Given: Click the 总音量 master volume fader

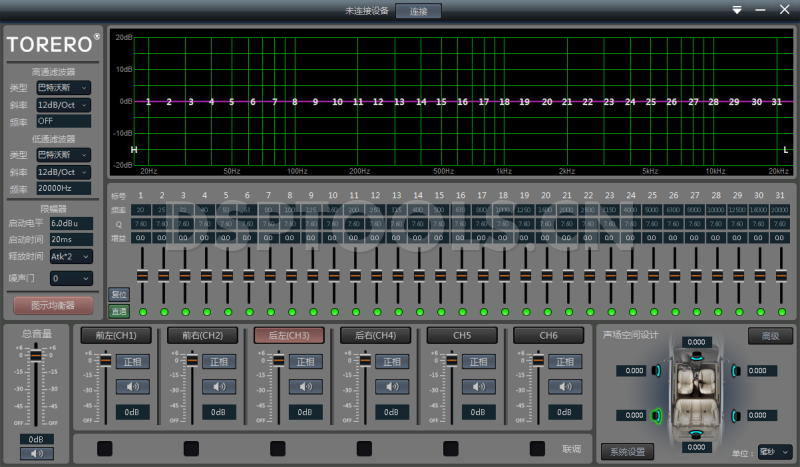Looking at the screenshot, I should (x=37, y=356).
